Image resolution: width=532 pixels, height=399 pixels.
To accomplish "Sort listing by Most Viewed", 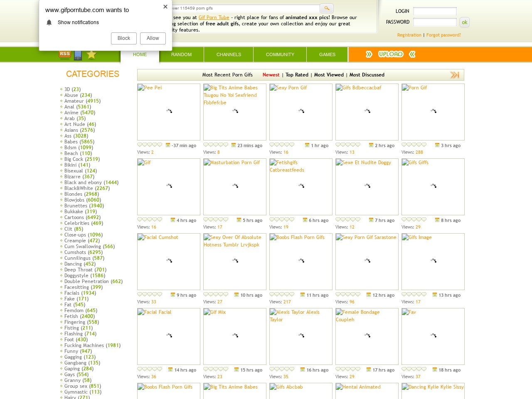I will click(x=329, y=75).
